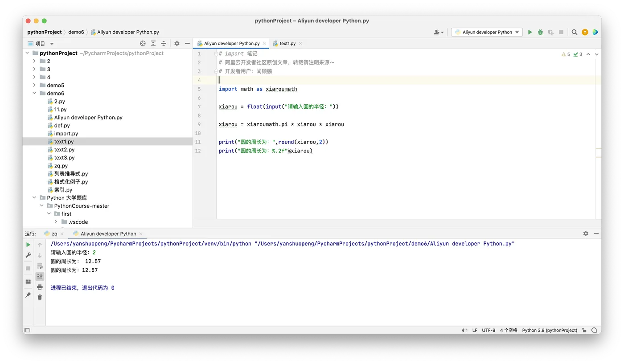Close the zq run tab
This screenshot has width=624, height=364.
click(62, 233)
